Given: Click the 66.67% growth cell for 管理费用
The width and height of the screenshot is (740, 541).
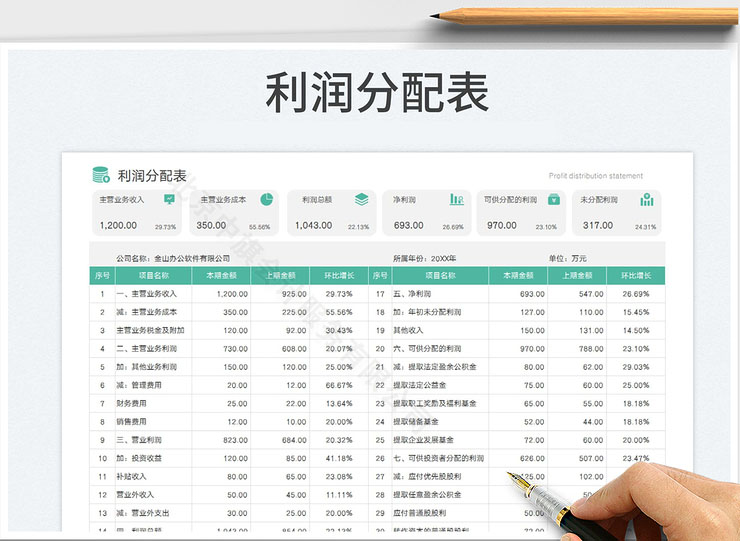Looking at the screenshot, I should (x=339, y=385).
